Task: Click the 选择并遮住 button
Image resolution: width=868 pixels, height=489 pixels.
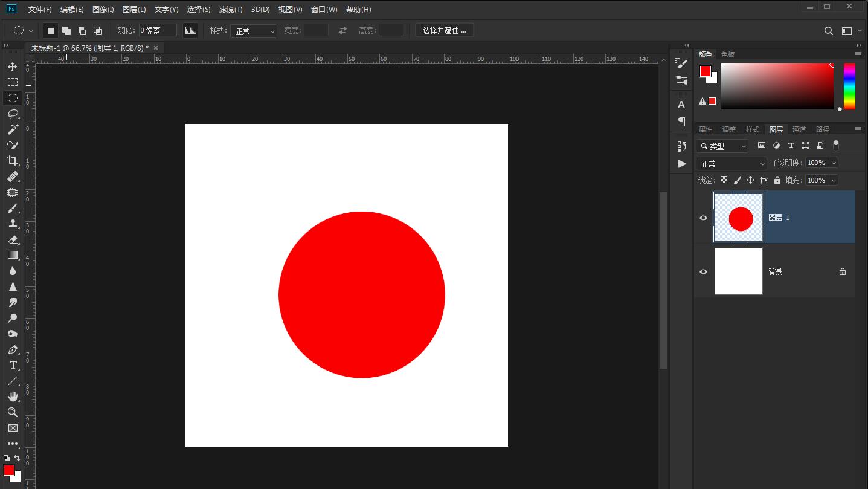Action: pyautogui.click(x=444, y=30)
